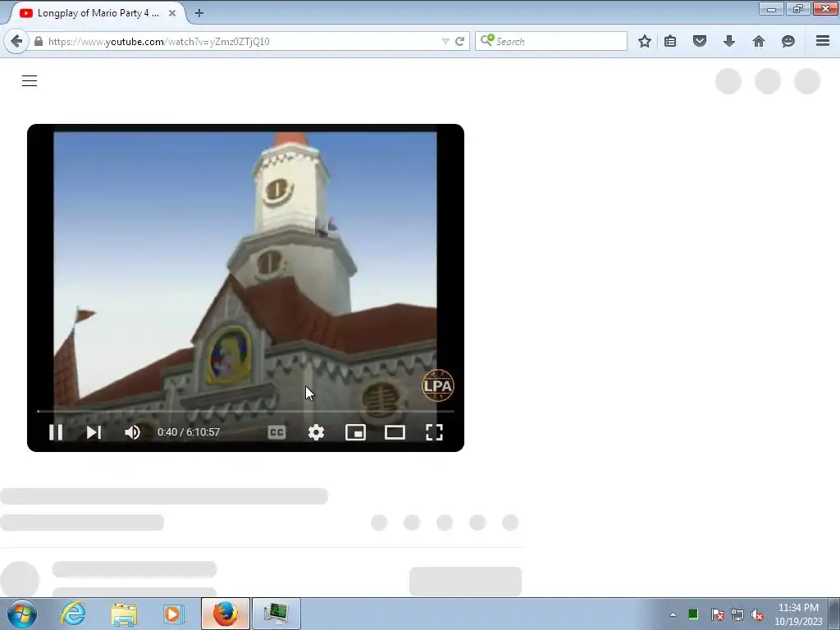The height and width of the screenshot is (630, 840).
Task: Go to Firefox home page
Action: click(759, 41)
